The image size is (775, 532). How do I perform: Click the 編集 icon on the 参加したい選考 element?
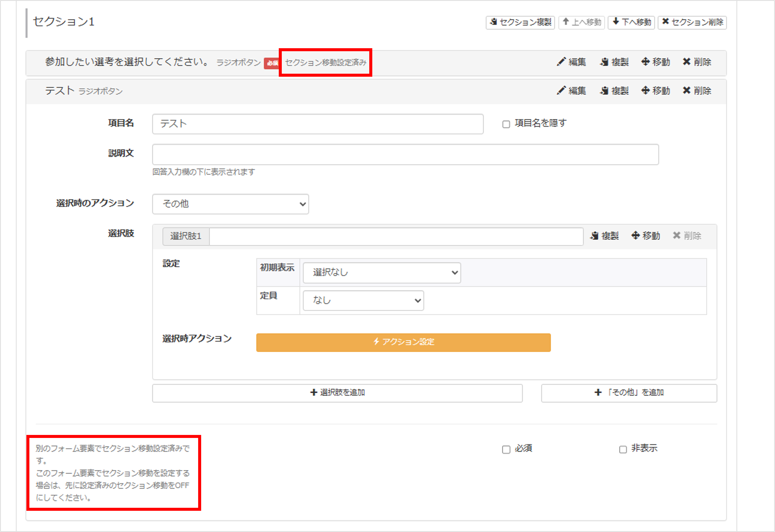571,62
